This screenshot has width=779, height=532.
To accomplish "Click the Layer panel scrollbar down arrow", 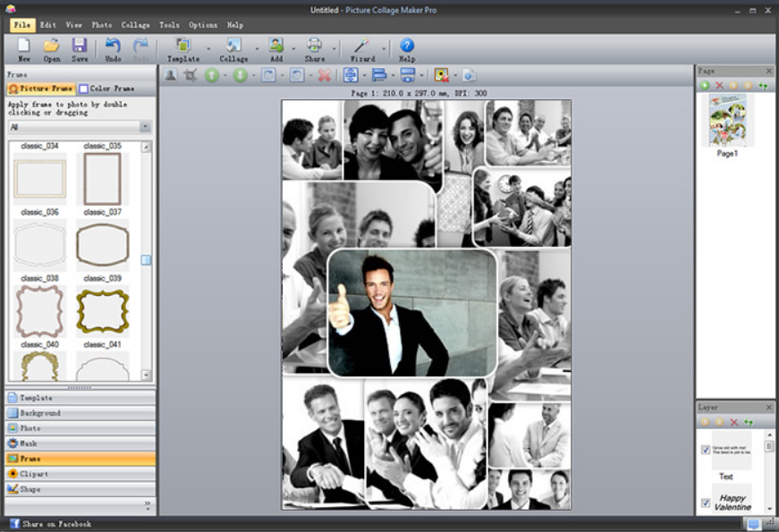I will pyautogui.click(x=769, y=509).
